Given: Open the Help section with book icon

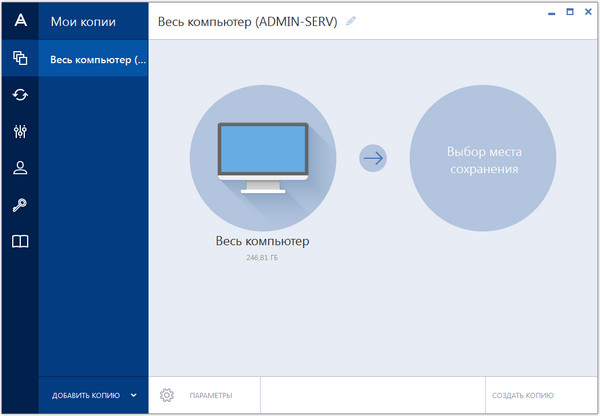Looking at the screenshot, I should pos(19,241).
